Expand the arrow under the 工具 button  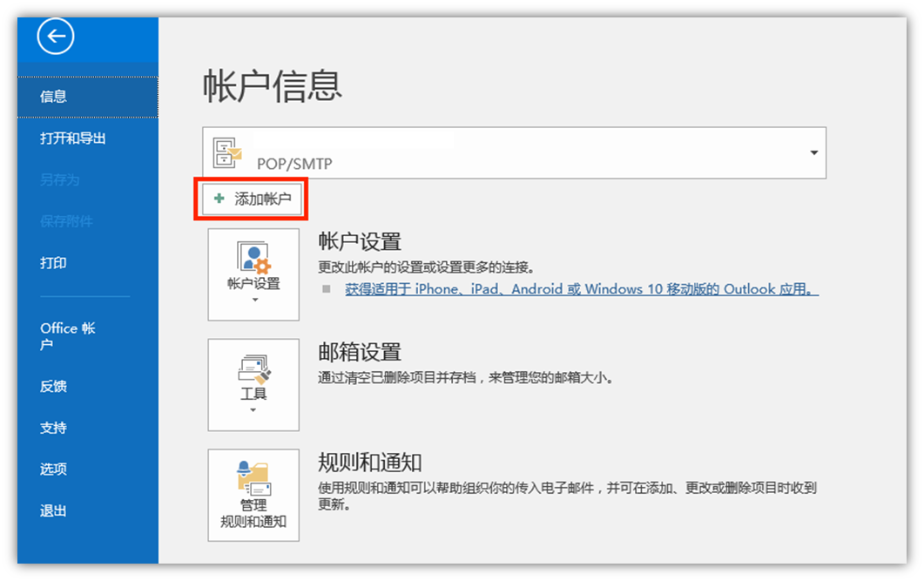(x=253, y=410)
